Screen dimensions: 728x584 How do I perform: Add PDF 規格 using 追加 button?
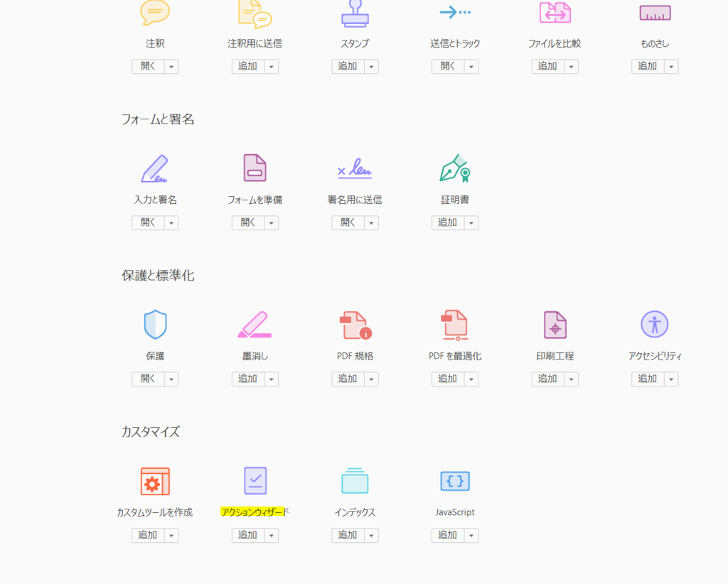[x=347, y=379]
